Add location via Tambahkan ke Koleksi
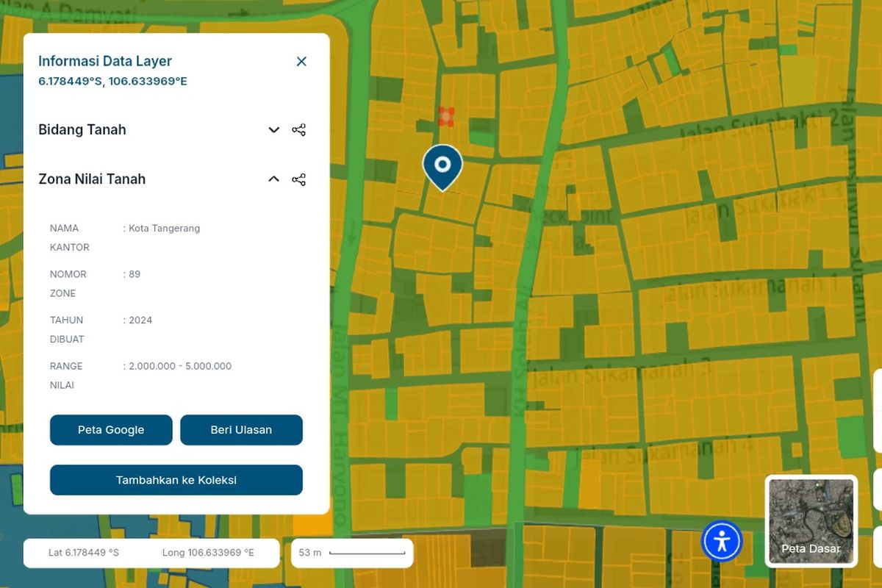Viewport: 882px width, 588px height. click(x=176, y=480)
